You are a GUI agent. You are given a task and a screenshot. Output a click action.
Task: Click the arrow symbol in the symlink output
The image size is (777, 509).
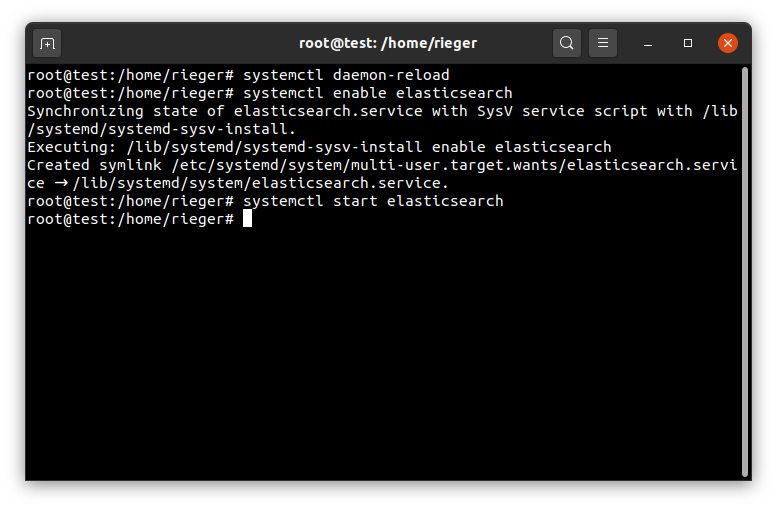[x=61, y=183]
